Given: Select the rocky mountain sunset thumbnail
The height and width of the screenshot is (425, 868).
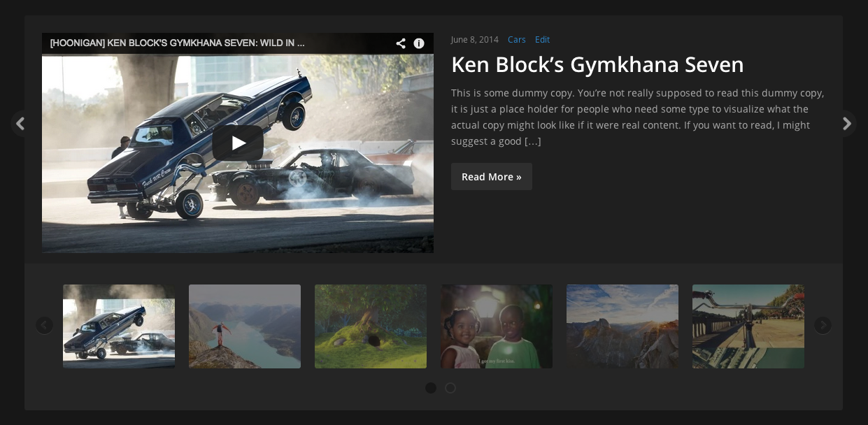Looking at the screenshot, I should [622, 326].
